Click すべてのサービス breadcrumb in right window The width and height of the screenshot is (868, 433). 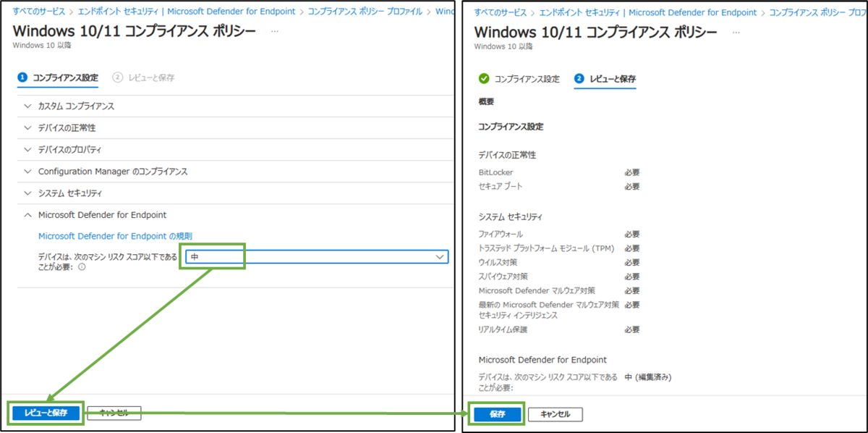[502, 12]
